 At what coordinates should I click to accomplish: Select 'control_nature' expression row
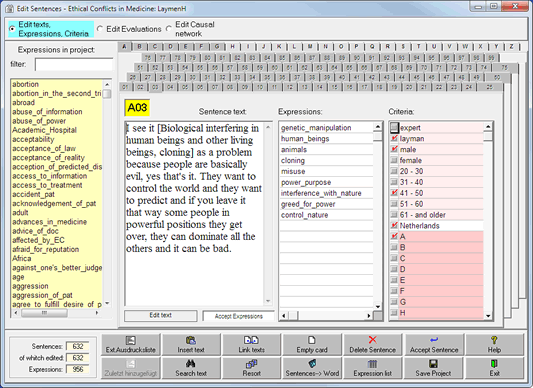coord(327,215)
